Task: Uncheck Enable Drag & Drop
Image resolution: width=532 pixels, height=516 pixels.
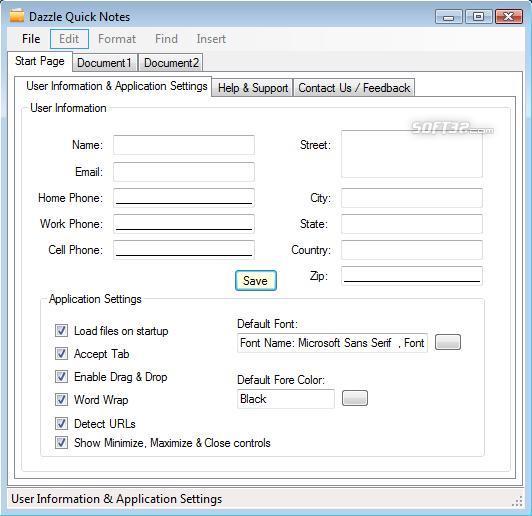Action: point(61,377)
